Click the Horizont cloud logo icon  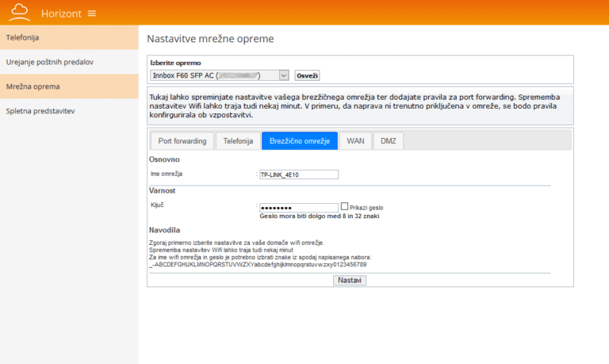19,12
